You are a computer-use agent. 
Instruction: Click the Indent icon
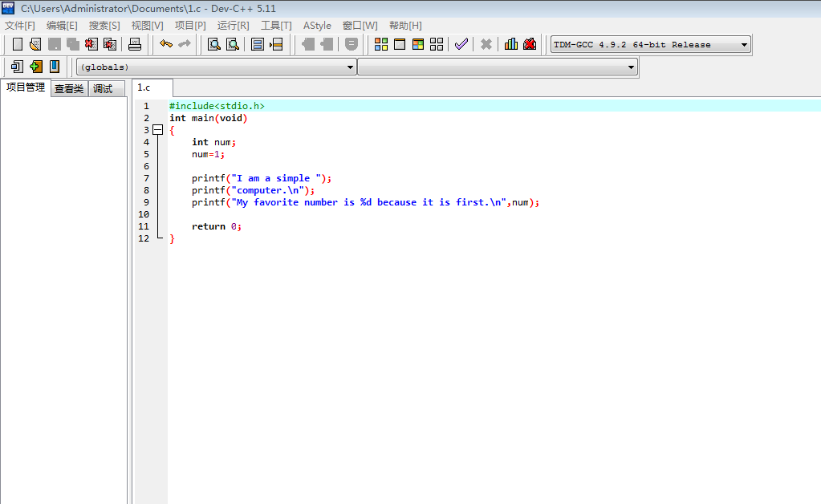308,44
